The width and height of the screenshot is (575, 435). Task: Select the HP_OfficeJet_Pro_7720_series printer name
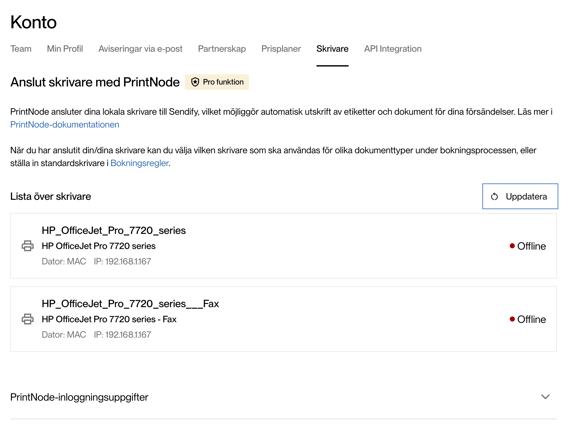coord(114,230)
